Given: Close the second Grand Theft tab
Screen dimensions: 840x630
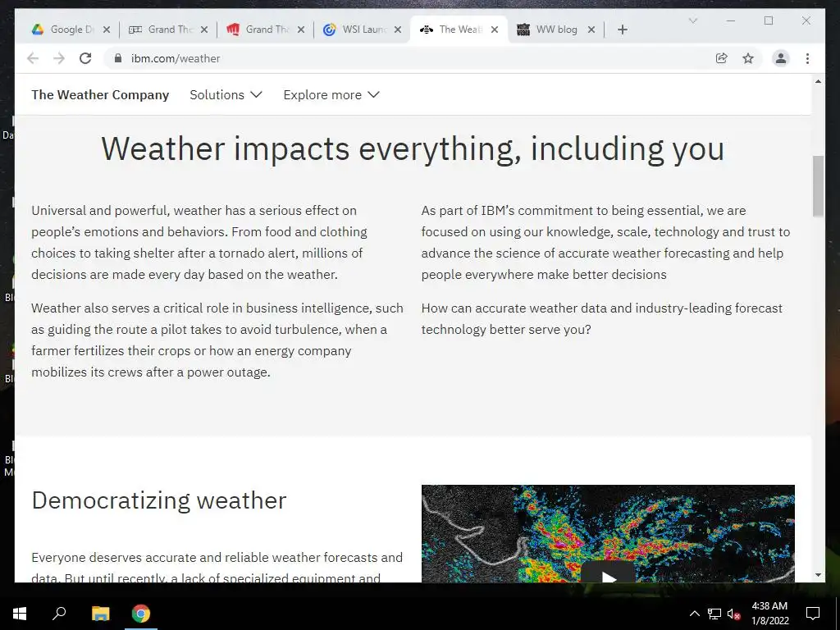Looking at the screenshot, I should point(301,30).
